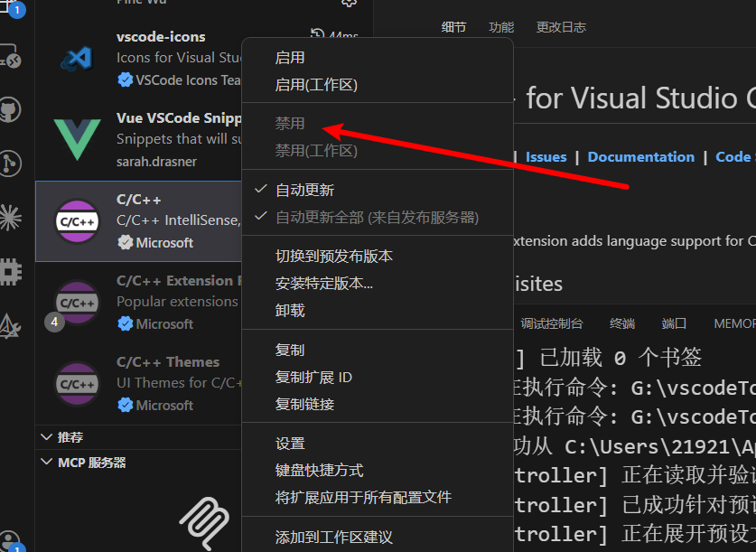The height and width of the screenshot is (552, 756).
Task: Open 键盘快捷方式 from the context menu
Action: coord(377,471)
